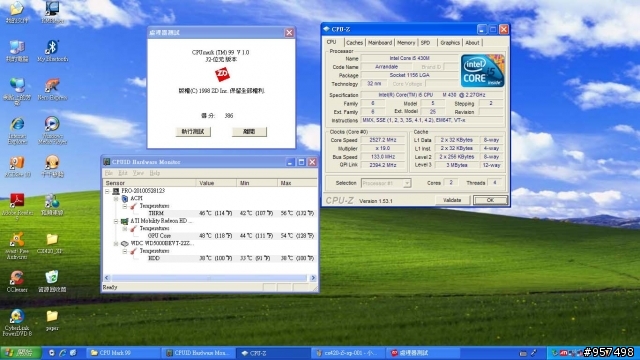Switch to the SPD tab in CPU-Z
Image resolution: width=640 pixels, height=360 pixels.
(x=425, y=43)
